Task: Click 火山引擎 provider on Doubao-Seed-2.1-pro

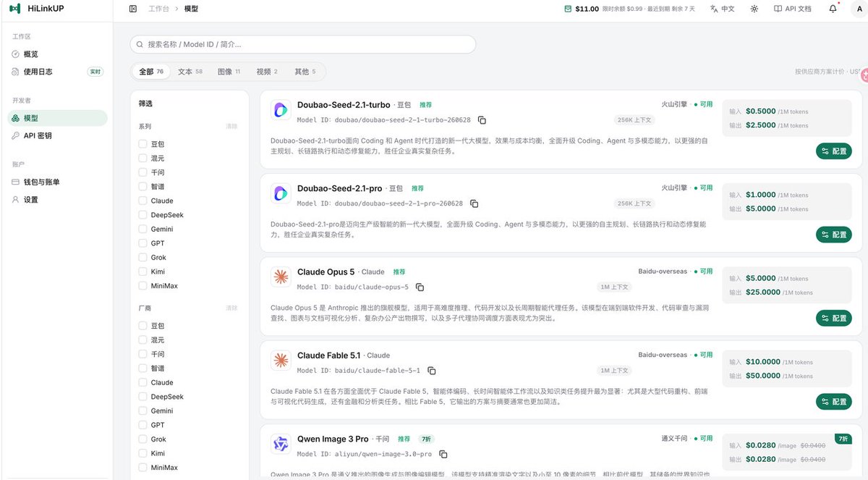Action: 674,188
